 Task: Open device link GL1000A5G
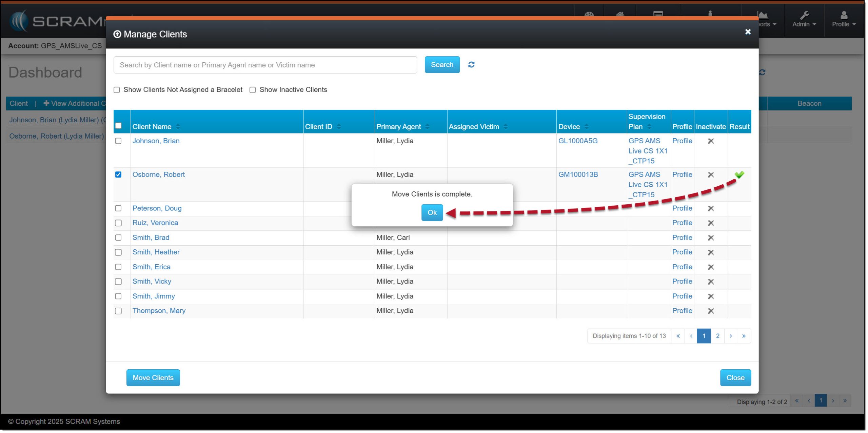point(578,141)
